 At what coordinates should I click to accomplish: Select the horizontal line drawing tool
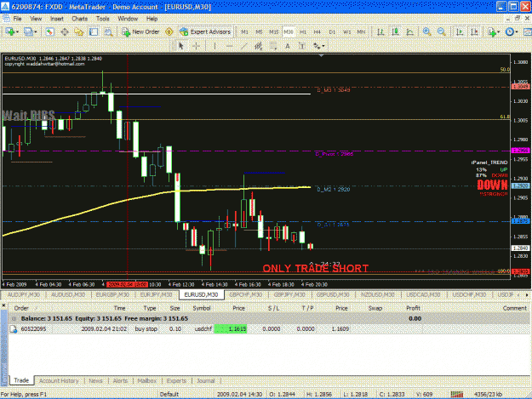(x=229, y=46)
